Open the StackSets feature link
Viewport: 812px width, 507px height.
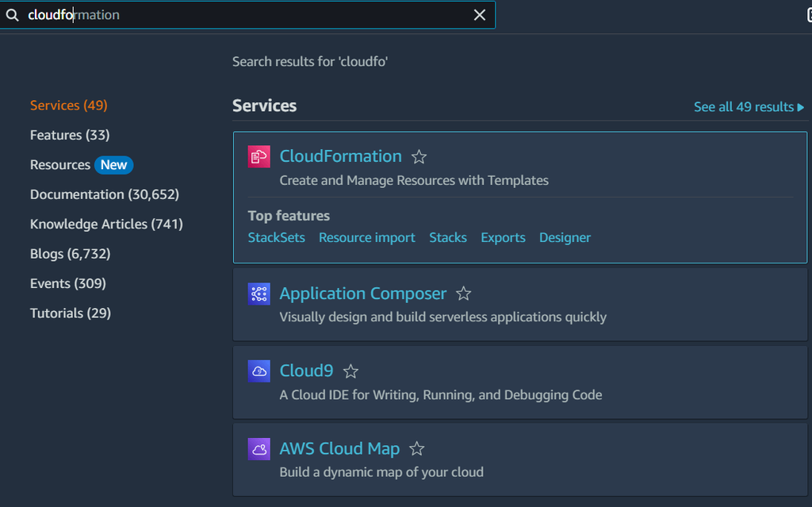[x=276, y=237]
